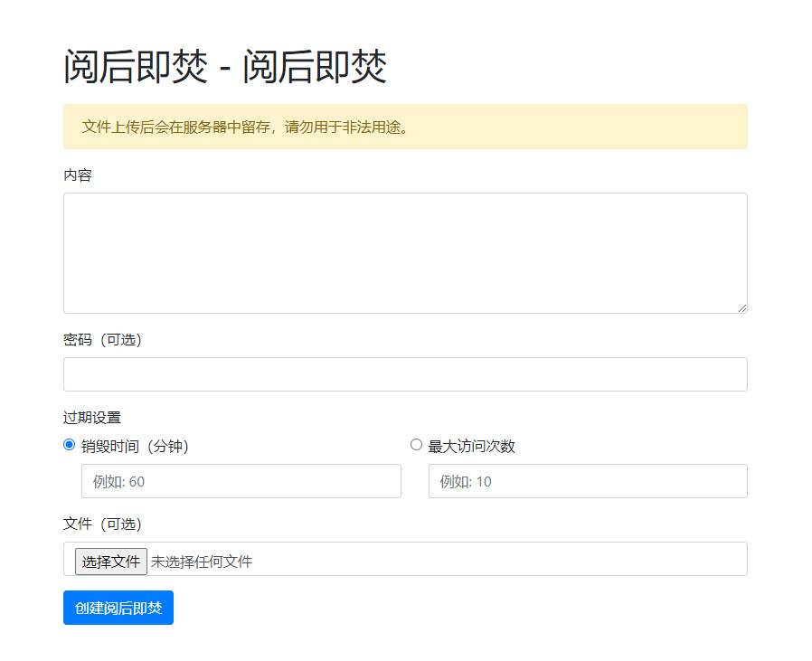Viewport: 812px width, 661px height.
Task: Click the 销毁时间（分钟）label text
Action: pos(135,446)
